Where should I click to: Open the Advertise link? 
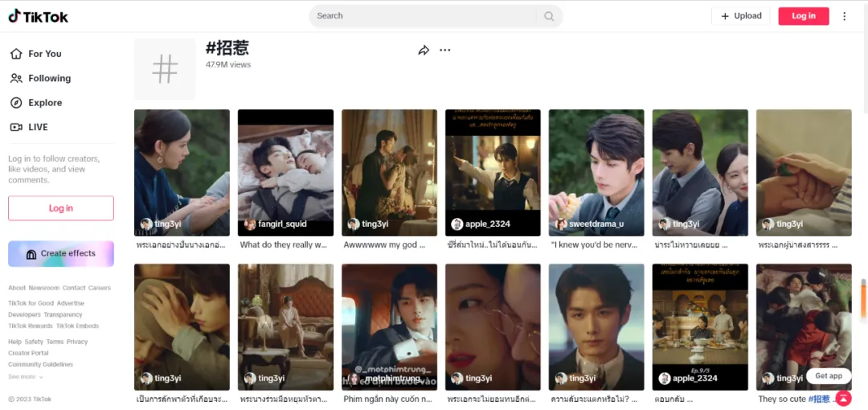[70, 304]
